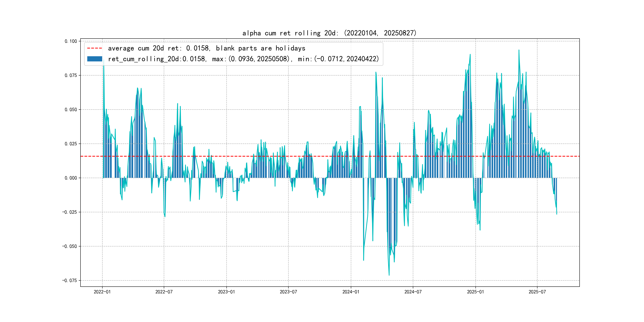Click the 'ret_cum_rolling_20d' legend label

(x=243, y=59)
